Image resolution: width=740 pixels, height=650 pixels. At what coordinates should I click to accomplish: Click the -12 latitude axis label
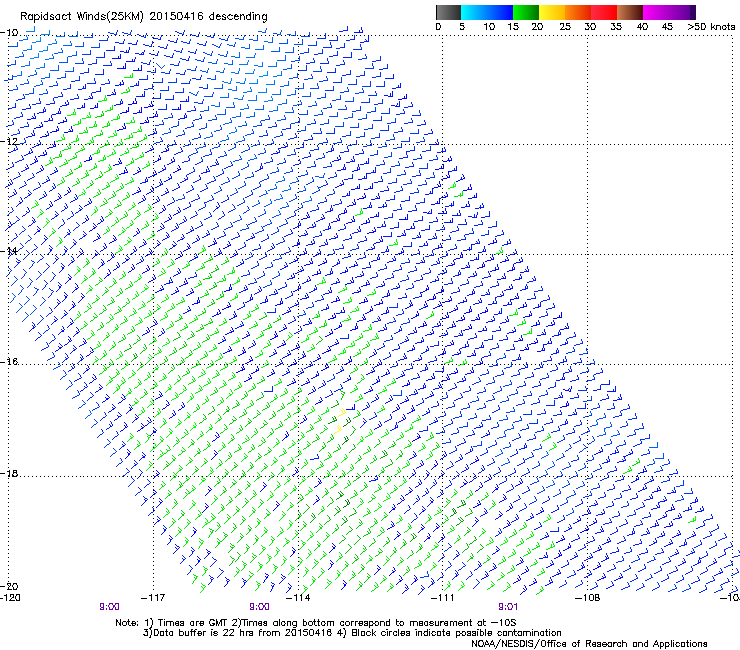tap(9, 141)
